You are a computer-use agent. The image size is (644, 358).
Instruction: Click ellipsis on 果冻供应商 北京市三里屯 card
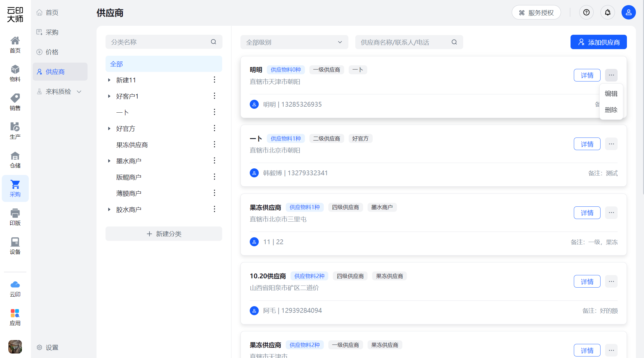coord(611,213)
